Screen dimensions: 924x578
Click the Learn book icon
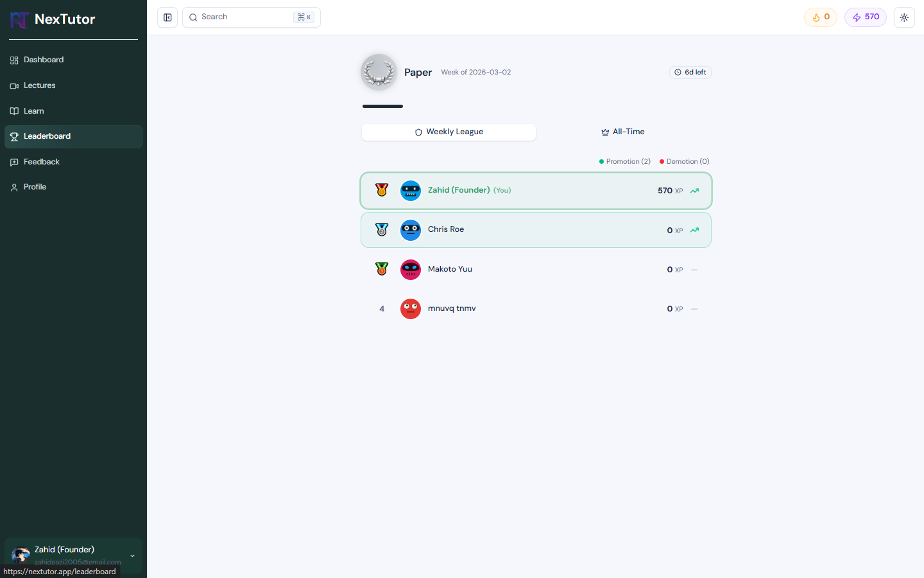(x=14, y=111)
